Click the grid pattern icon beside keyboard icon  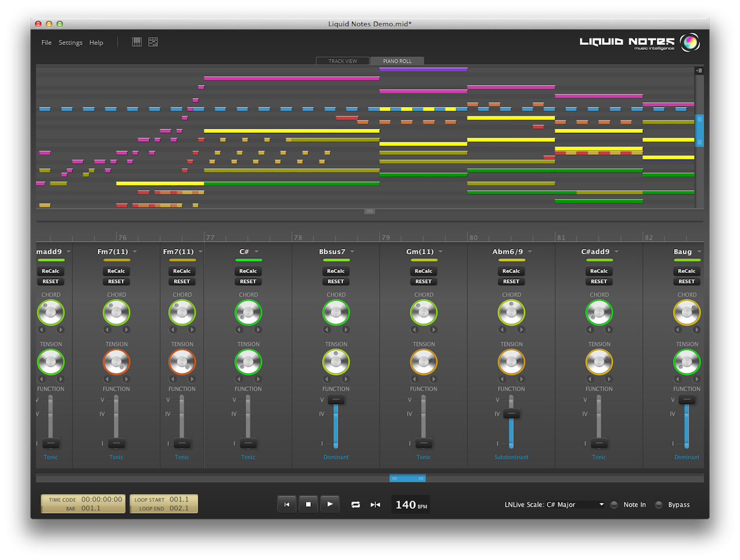coord(153,42)
